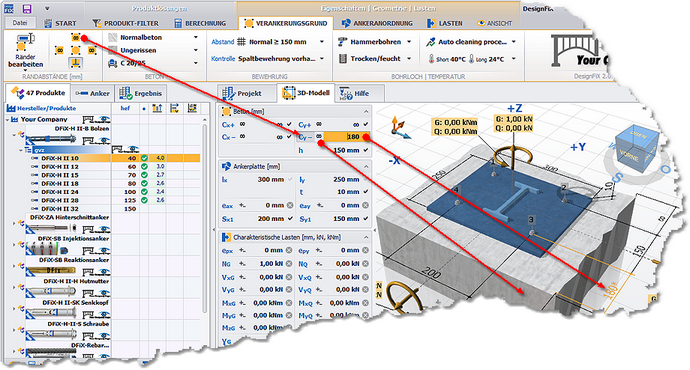
Task: Toggle checkmark beside h 150 mm
Action: pos(366,150)
